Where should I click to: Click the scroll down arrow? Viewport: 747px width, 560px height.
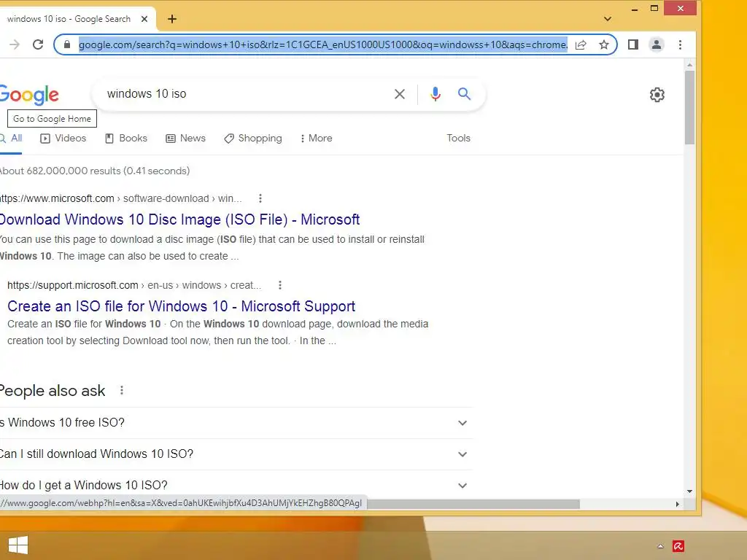(690, 491)
